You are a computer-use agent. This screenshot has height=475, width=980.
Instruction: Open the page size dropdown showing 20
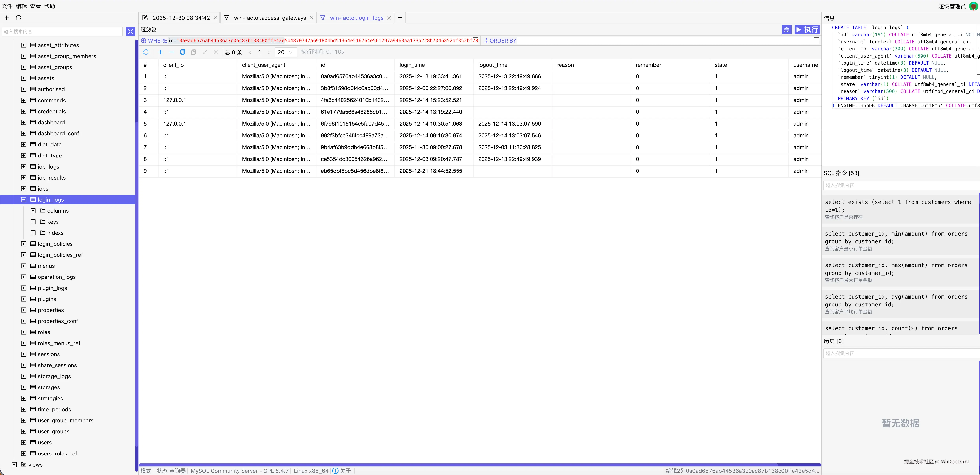pyautogui.click(x=285, y=52)
